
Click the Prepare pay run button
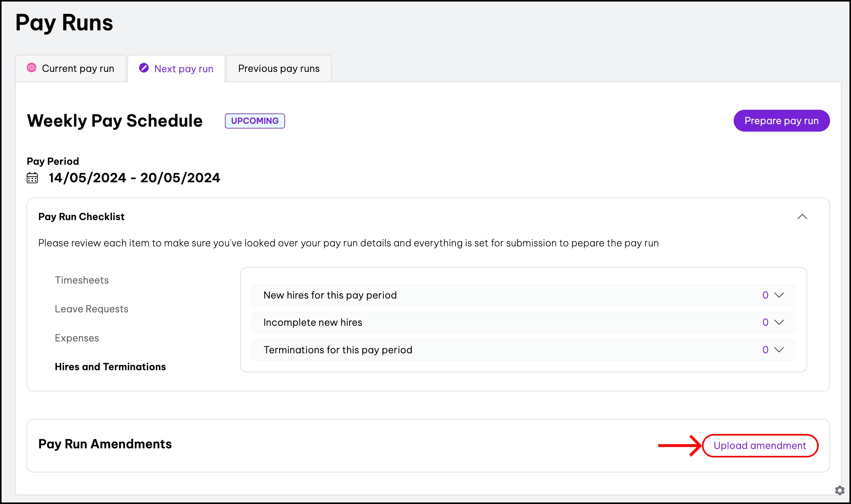(781, 121)
